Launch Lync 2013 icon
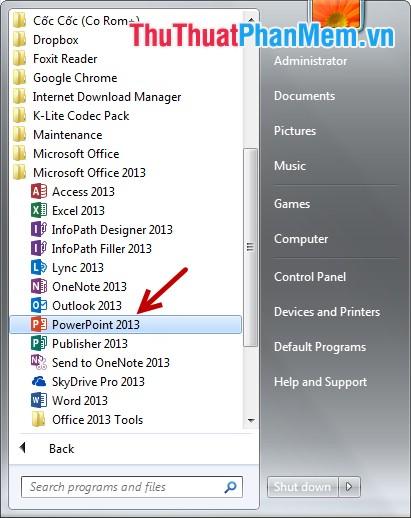The image size is (411, 518). (39, 267)
